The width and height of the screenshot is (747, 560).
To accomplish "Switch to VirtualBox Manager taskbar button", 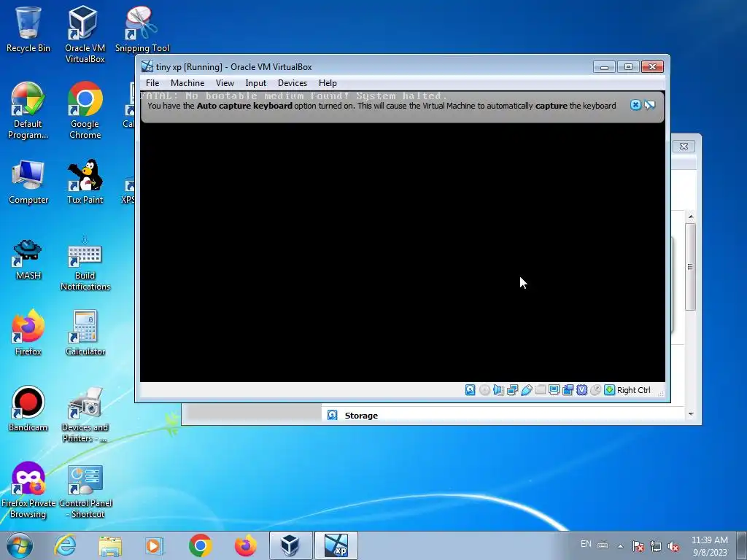I will click(x=290, y=545).
